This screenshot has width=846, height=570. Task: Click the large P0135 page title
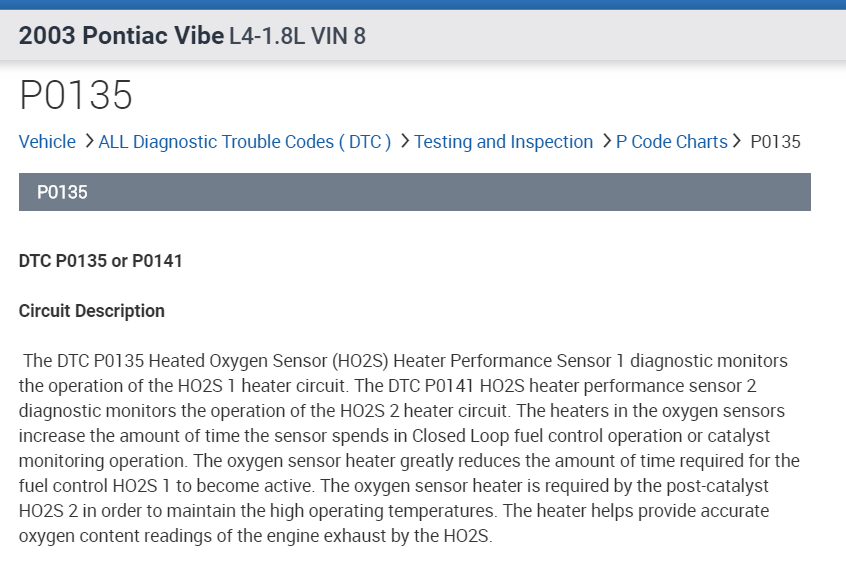[x=76, y=96]
